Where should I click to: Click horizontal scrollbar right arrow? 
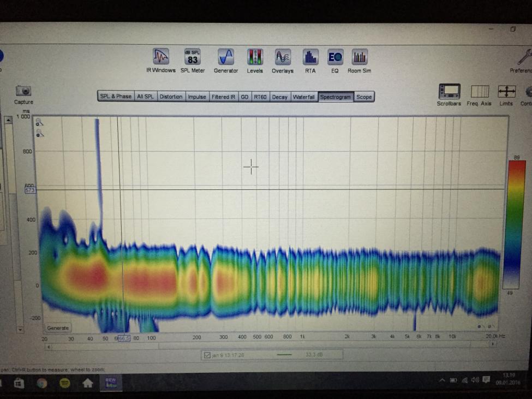click(x=493, y=344)
